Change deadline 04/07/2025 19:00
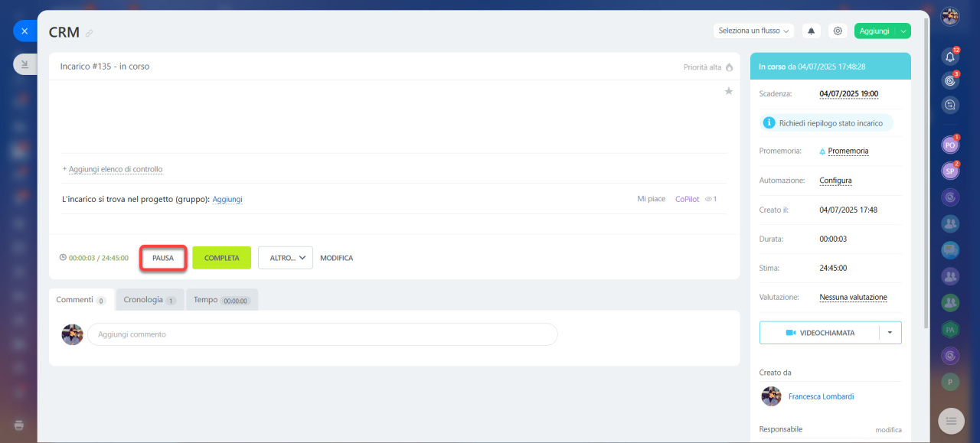 point(848,94)
